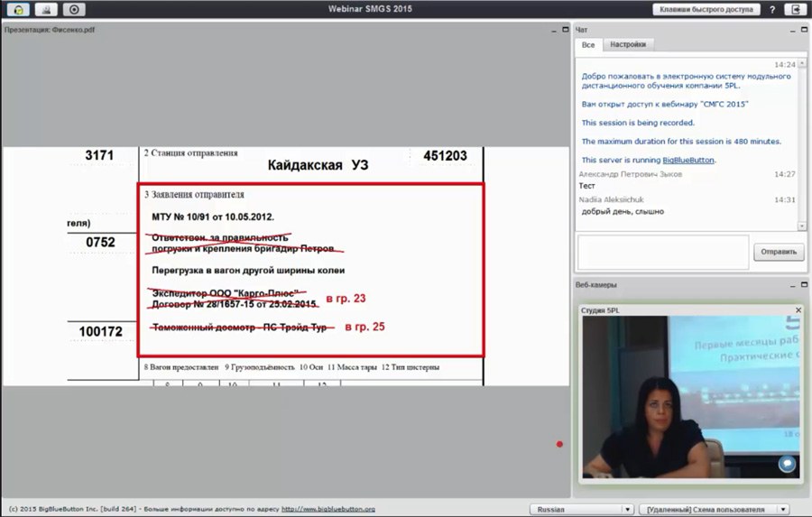Screen dimensions: 812x517
Task: Open the Настройки chat tab
Action: (x=627, y=44)
